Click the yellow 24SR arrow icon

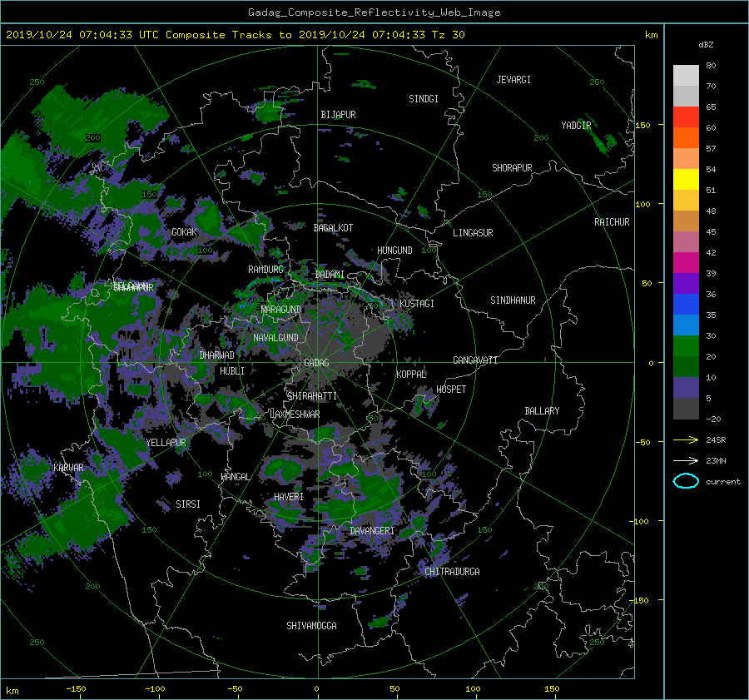(x=686, y=440)
